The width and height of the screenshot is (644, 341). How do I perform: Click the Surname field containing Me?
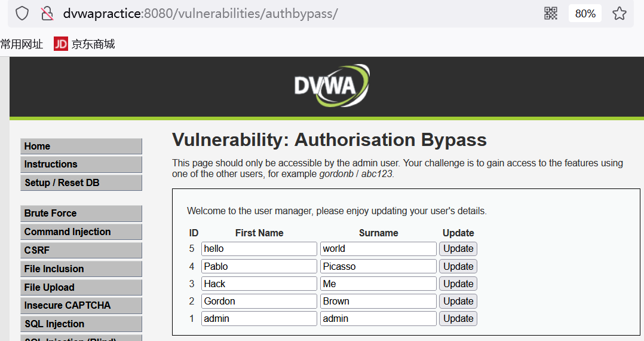(378, 284)
